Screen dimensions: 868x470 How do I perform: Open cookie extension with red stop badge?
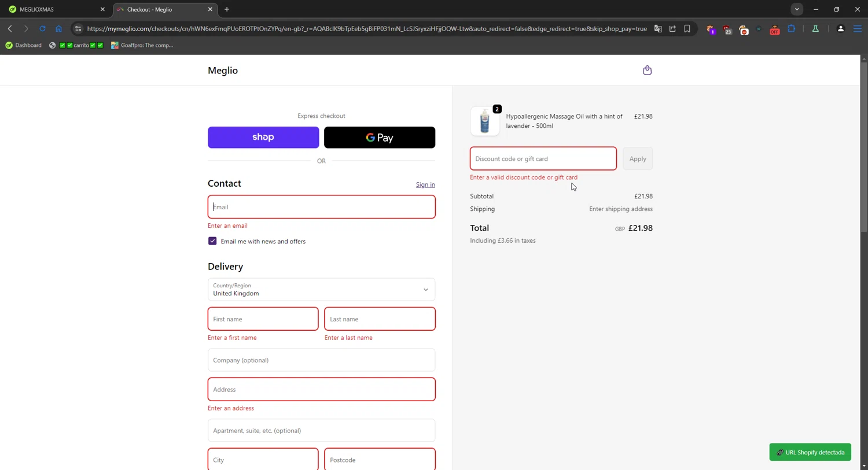(x=744, y=29)
